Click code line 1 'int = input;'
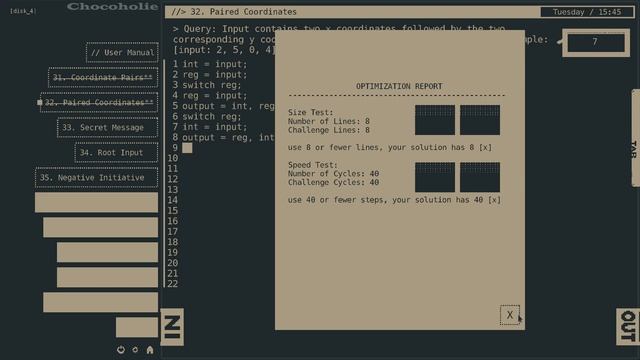The height and width of the screenshot is (360, 640). (x=215, y=64)
